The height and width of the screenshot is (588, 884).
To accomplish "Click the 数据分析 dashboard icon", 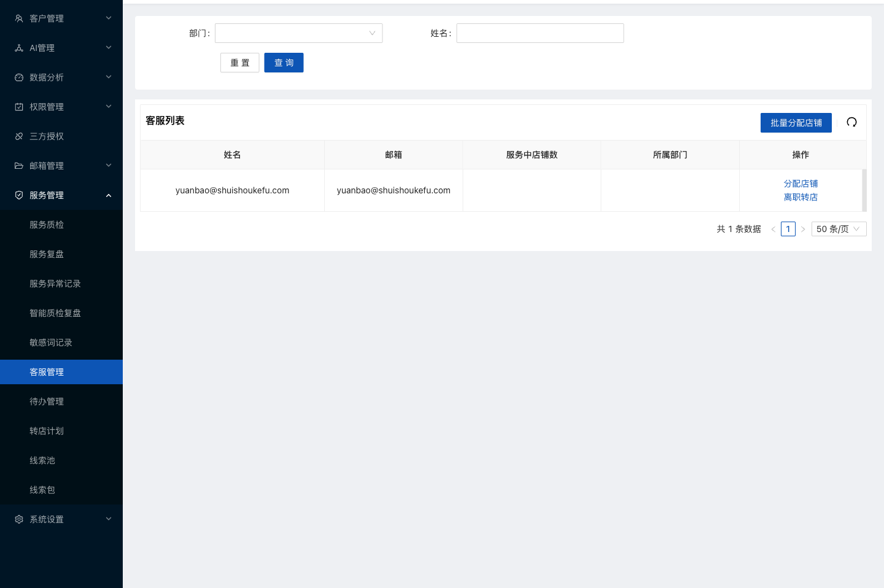I will [x=19, y=77].
